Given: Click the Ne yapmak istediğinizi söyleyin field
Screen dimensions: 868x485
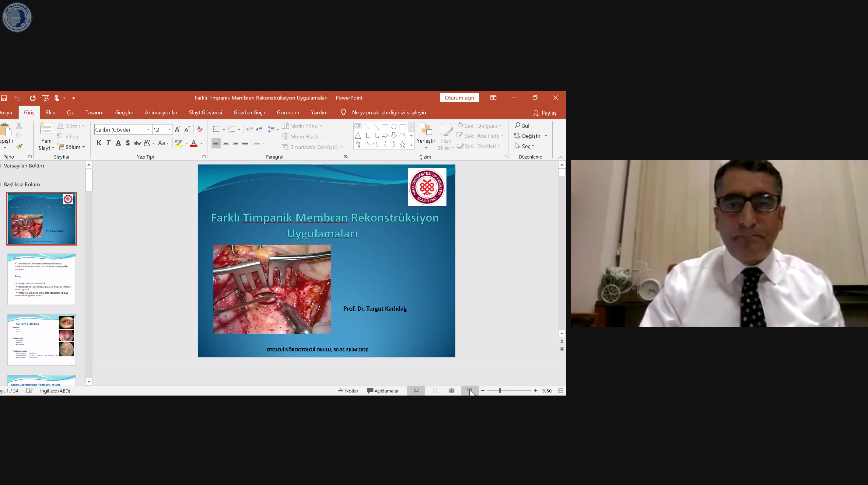Looking at the screenshot, I should (389, 113).
